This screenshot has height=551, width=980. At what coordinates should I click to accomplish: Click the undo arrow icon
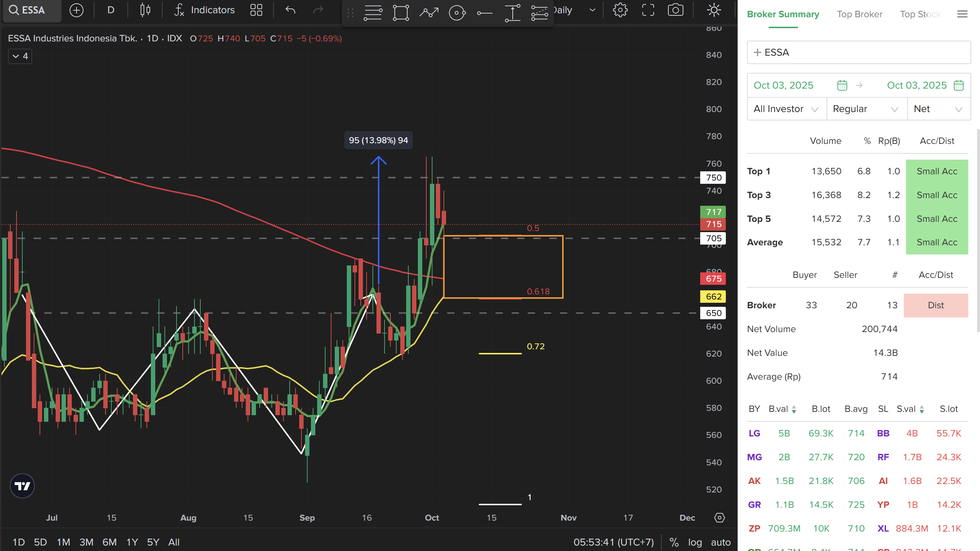click(290, 10)
